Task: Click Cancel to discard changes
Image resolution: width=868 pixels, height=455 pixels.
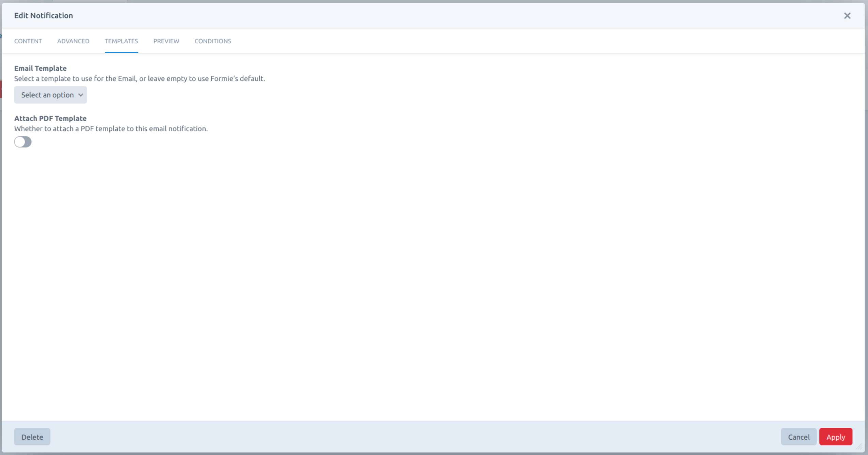Action: (798, 436)
